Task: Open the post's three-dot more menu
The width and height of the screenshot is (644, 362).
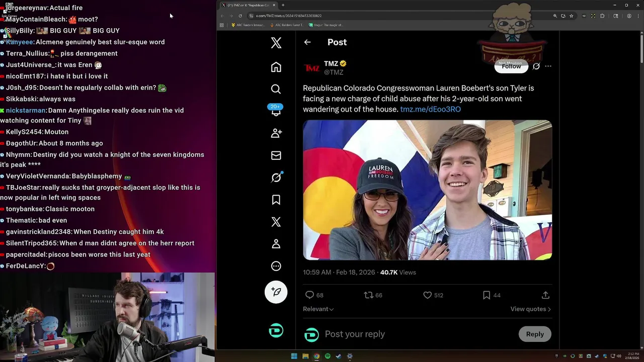Action: tap(548, 66)
